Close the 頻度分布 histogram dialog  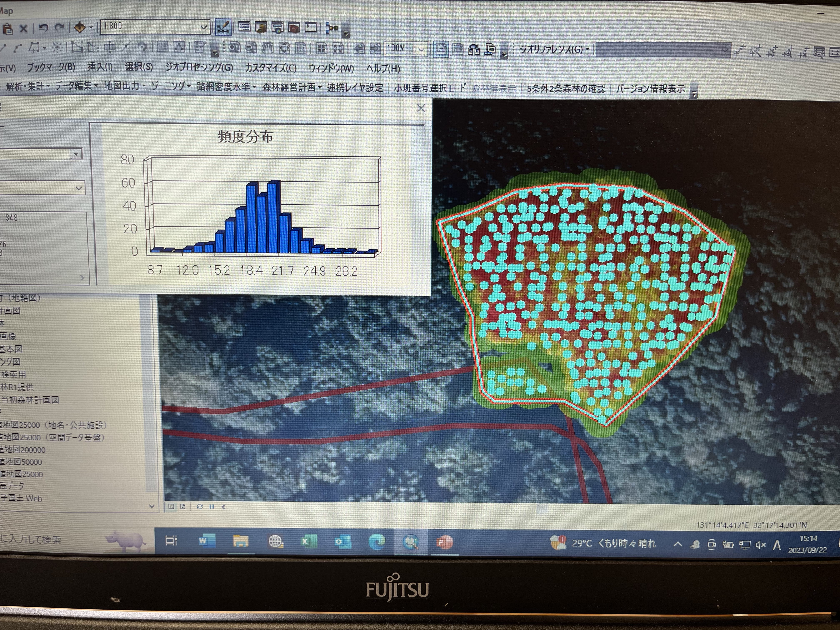[421, 108]
